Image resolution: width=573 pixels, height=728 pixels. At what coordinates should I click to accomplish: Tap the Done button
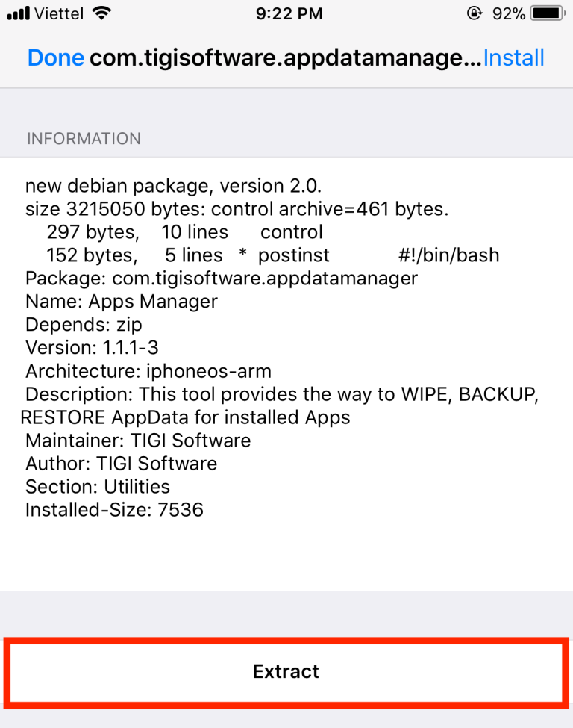click(x=56, y=57)
